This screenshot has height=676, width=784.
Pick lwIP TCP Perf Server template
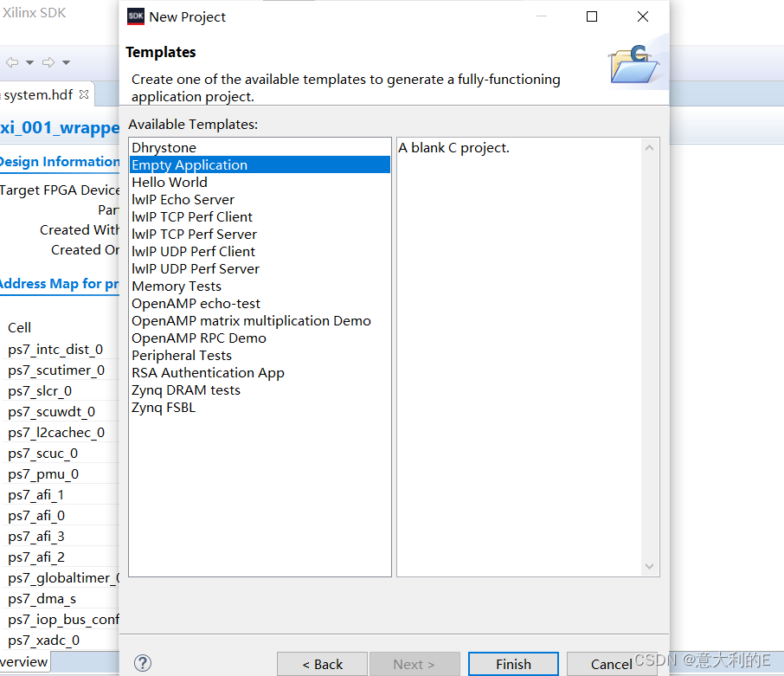click(260, 234)
